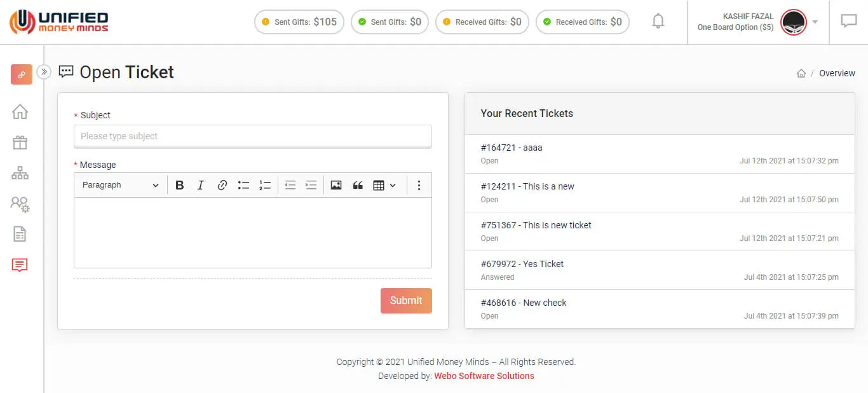Screen dimensions: 868x393
Task: Open ticket #679972 - Yes Ticket
Action: (x=522, y=264)
